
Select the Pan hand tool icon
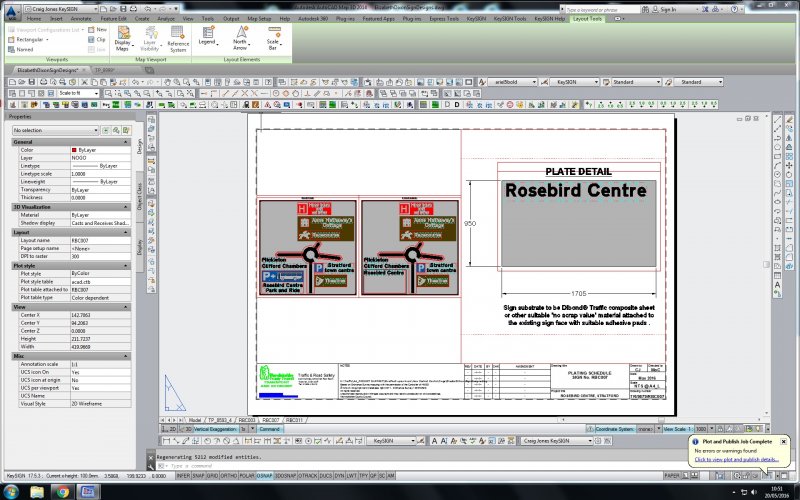coord(167,82)
